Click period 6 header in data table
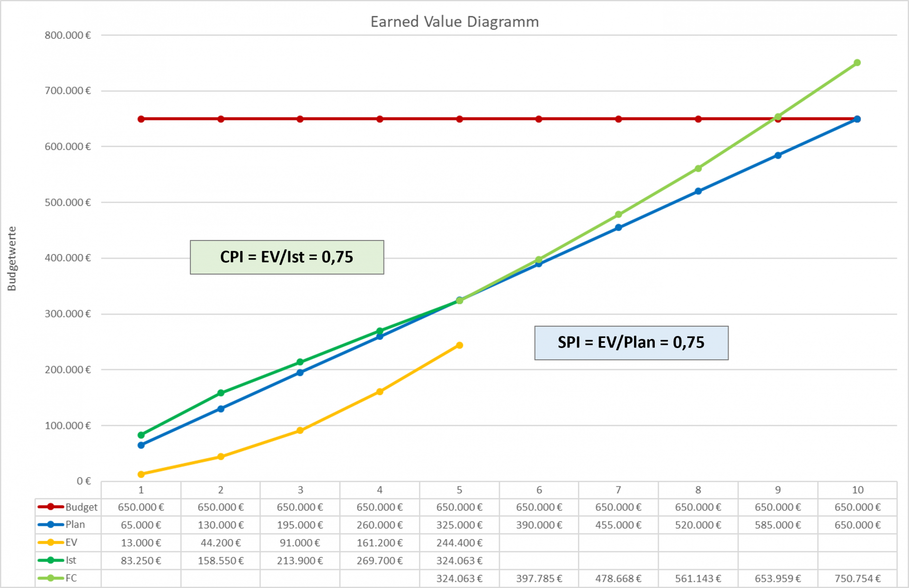 tap(539, 490)
